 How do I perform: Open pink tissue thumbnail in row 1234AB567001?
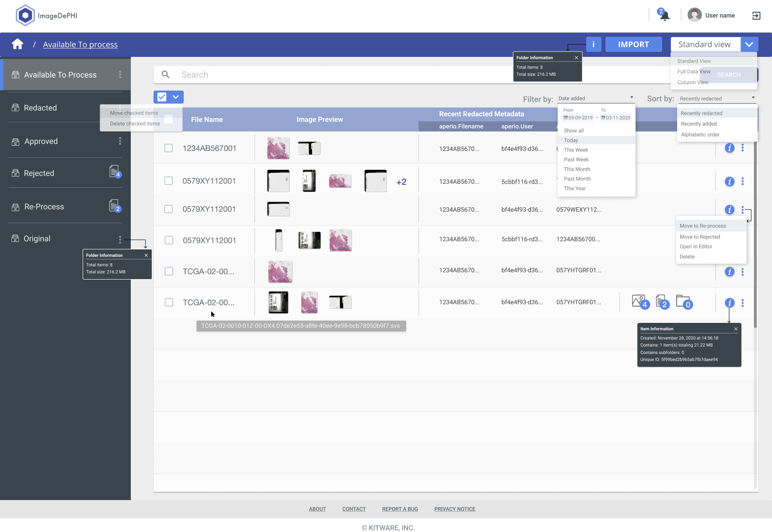point(278,148)
